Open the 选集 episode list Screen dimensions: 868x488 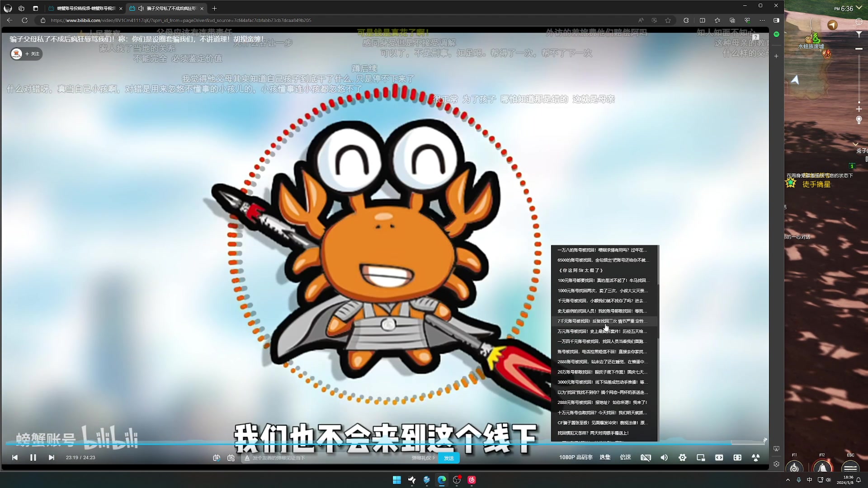click(x=605, y=457)
